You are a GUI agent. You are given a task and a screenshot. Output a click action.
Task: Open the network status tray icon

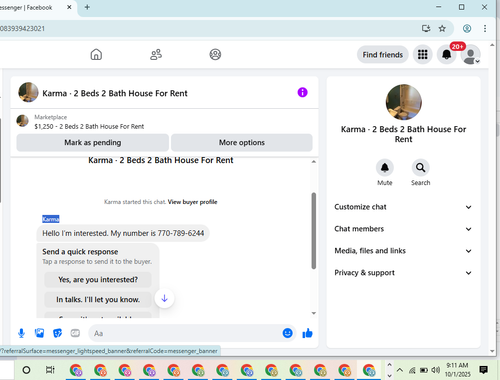[x=412, y=370]
